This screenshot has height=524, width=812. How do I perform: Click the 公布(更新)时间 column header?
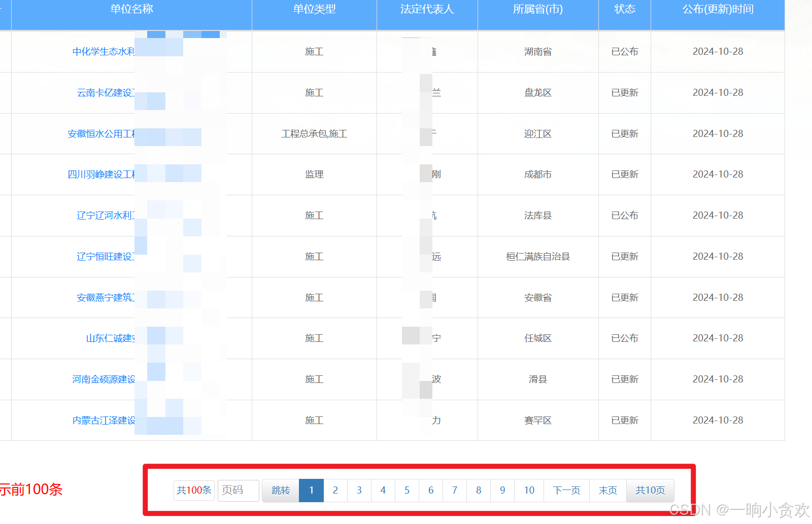[718, 9]
